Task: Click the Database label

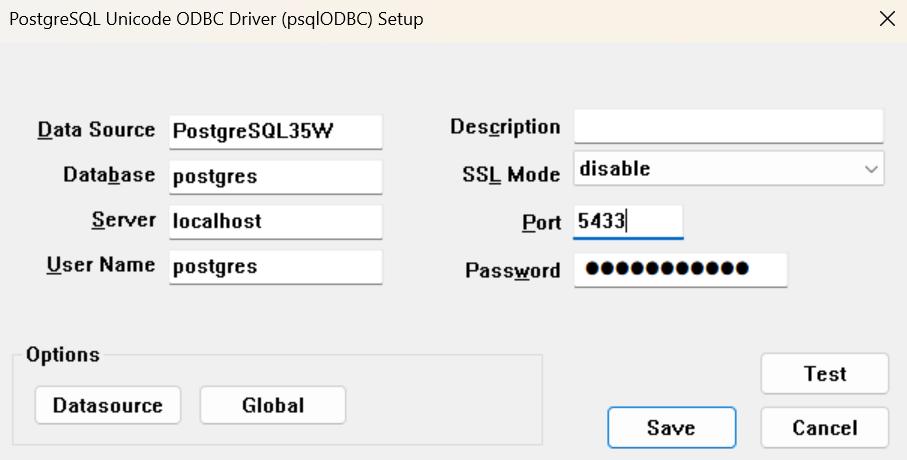Action: 109,174
